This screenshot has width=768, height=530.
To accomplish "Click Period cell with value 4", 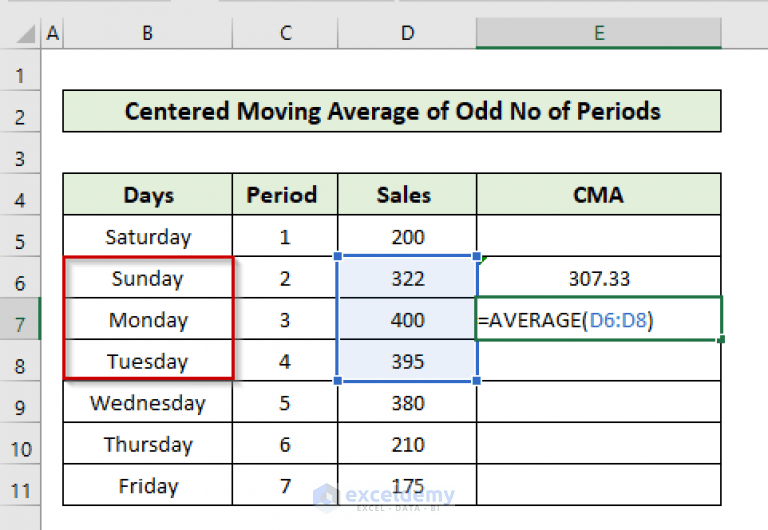I will (x=285, y=361).
